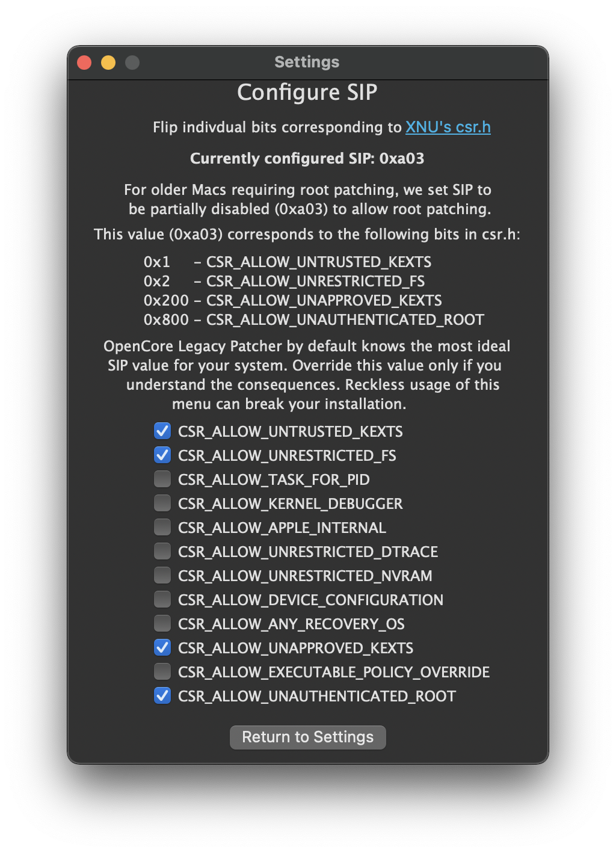Viewport: 616px width, 853px height.
Task: Uncheck CSR_ALLOW_UNAPPROVED_KEXTS checkbox
Action: point(162,648)
